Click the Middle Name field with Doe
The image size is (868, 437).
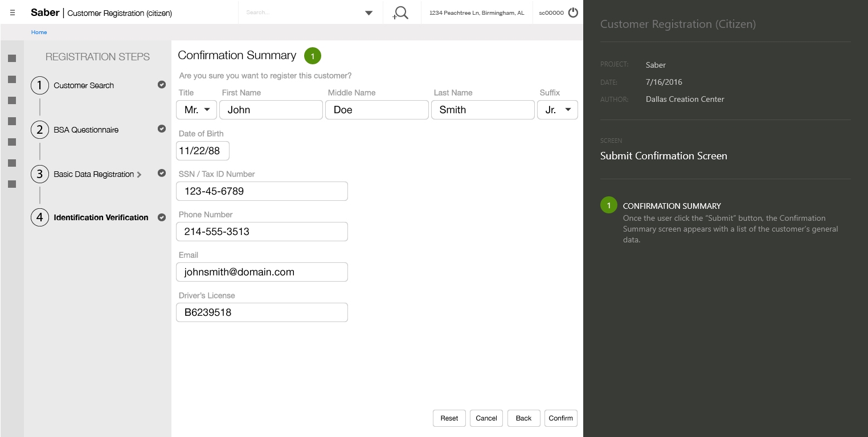[x=377, y=110]
